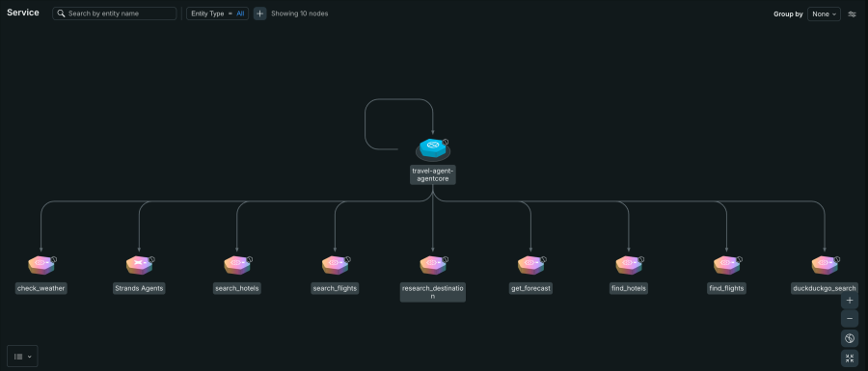The width and height of the screenshot is (868, 371).
Task: Click the status badge on search_flights node
Action: pos(348,259)
